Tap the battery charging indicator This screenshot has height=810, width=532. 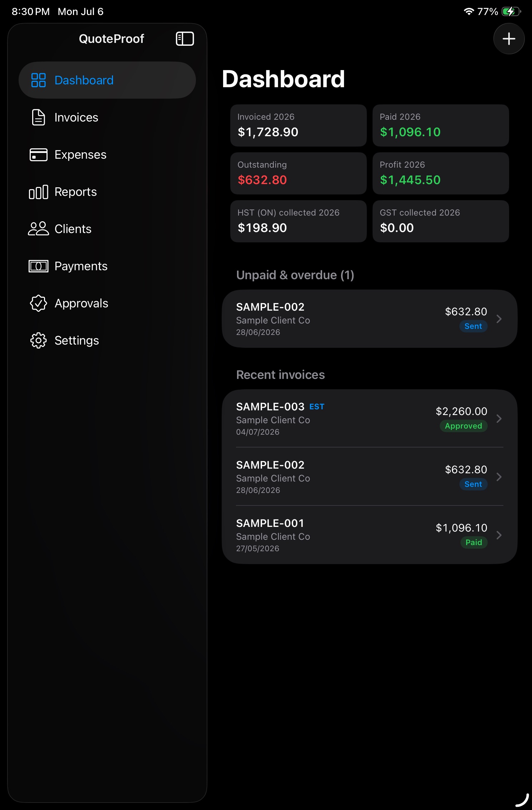511,11
